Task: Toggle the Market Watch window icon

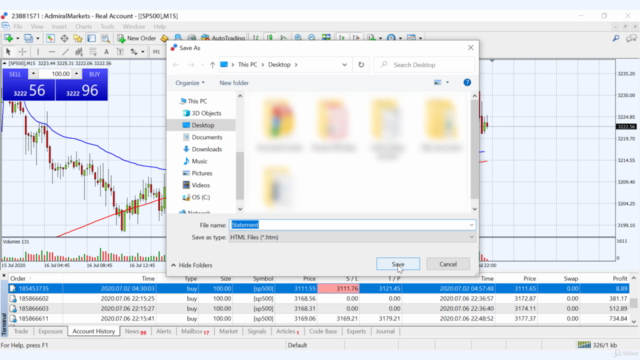Action: click(x=50, y=38)
